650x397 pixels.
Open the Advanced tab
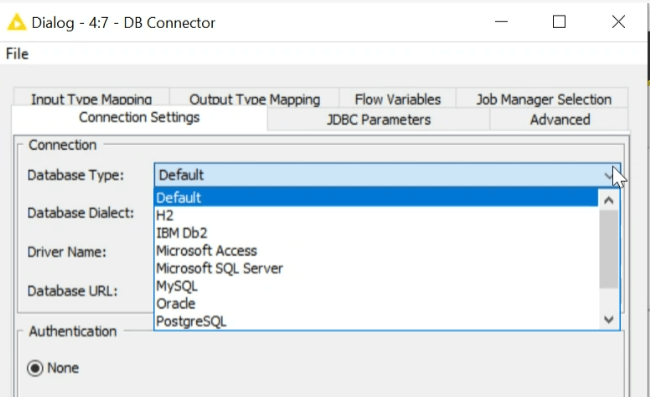(x=560, y=120)
